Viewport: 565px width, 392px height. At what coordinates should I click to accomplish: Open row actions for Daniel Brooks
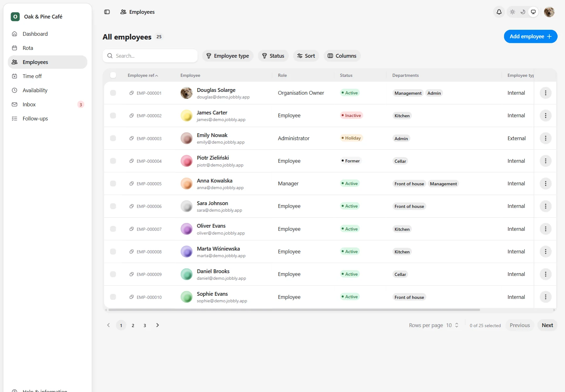546,274
